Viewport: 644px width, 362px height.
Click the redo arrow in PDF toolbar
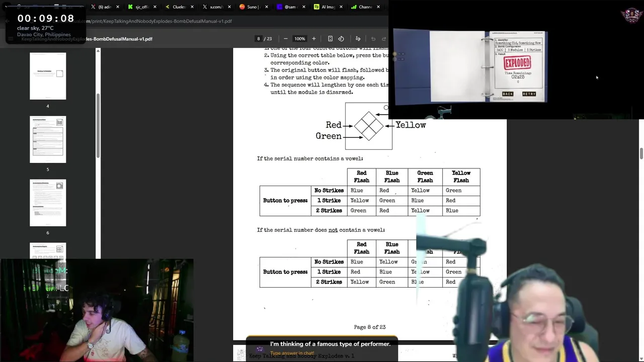tap(384, 39)
